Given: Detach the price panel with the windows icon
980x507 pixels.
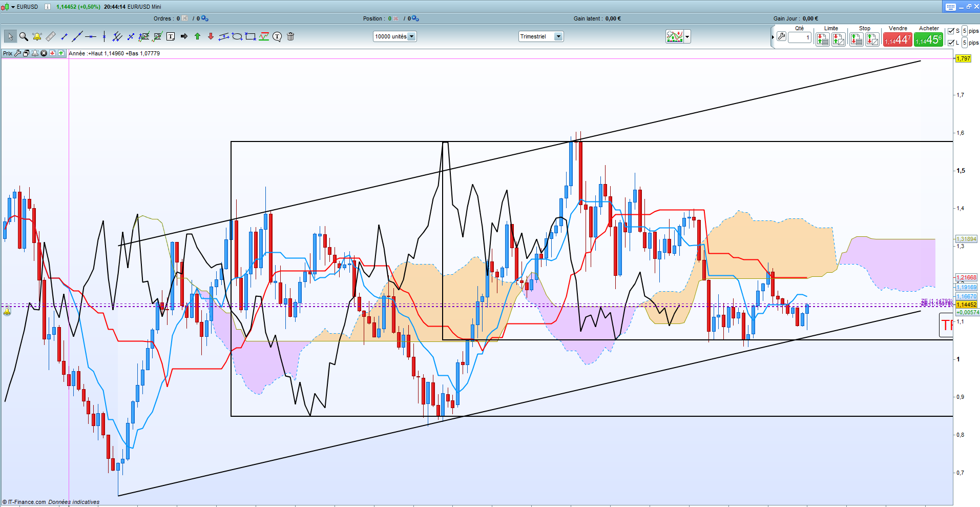Looking at the screenshot, I should pyautogui.click(x=27, y=53).
